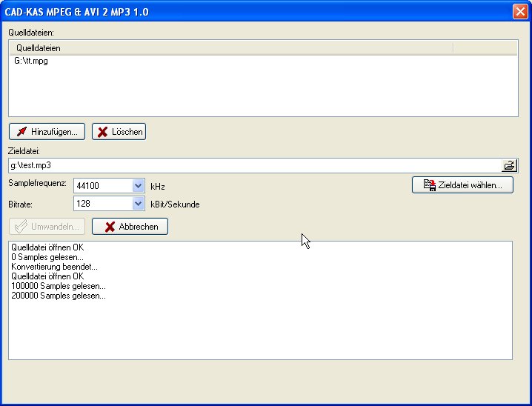Open the folder browse icon in Zieldatei field
532x406 pixels.
click(x=510, y=165)
